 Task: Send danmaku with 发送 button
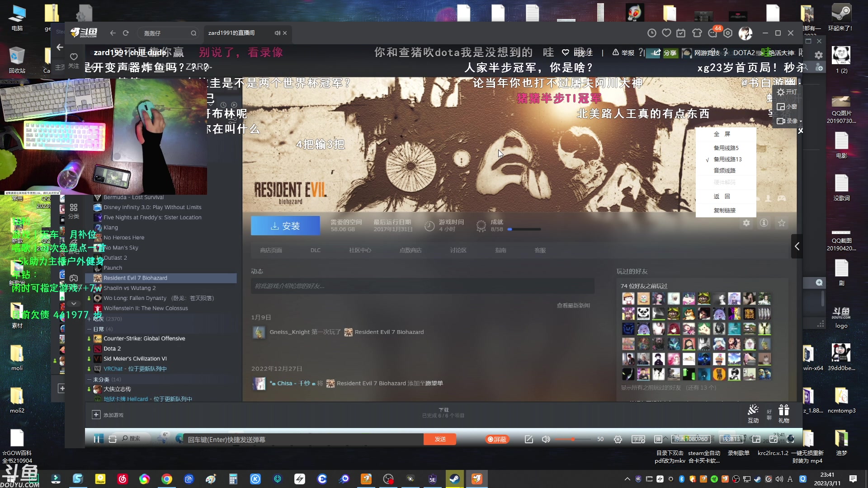440,439
